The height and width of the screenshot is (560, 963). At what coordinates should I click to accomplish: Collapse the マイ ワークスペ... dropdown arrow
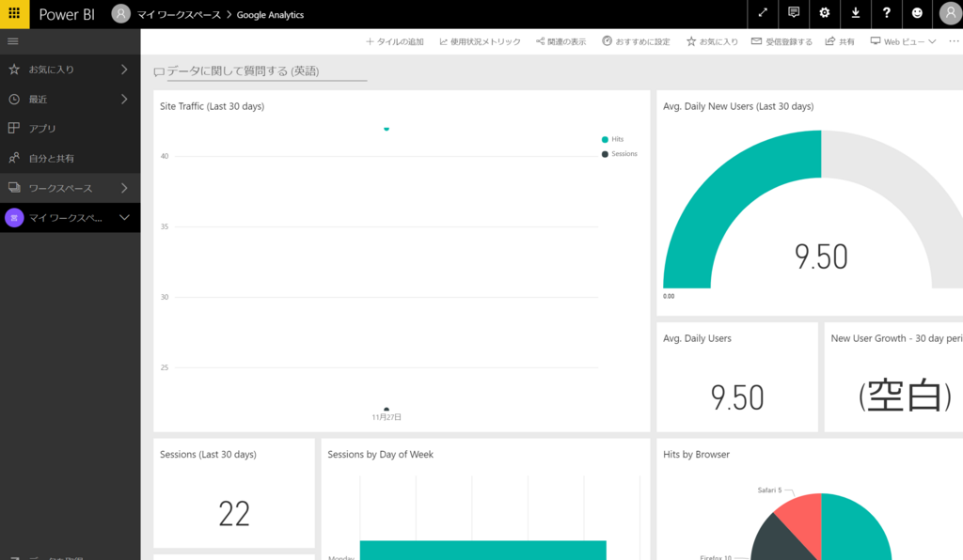point(124,217)
